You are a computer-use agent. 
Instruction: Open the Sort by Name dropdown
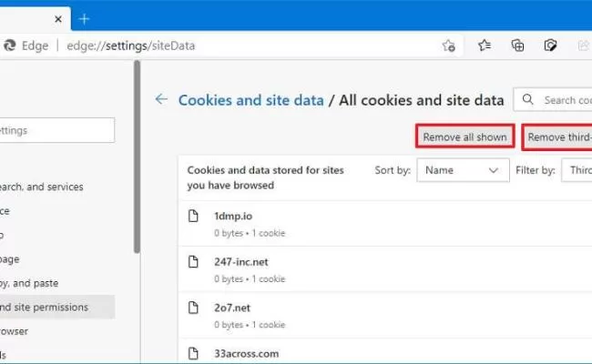[x=463, y=170]
